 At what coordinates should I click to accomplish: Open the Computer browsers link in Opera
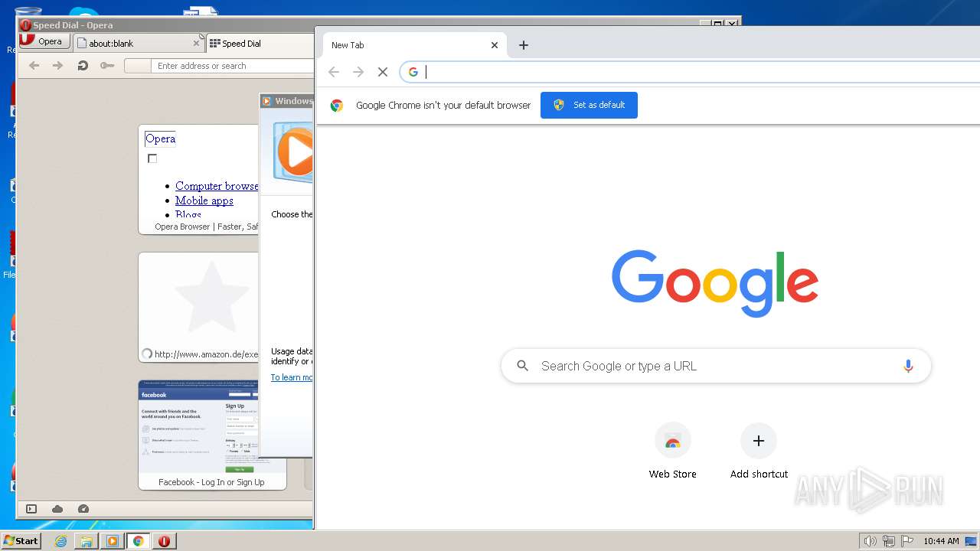[x=217, y=186]
